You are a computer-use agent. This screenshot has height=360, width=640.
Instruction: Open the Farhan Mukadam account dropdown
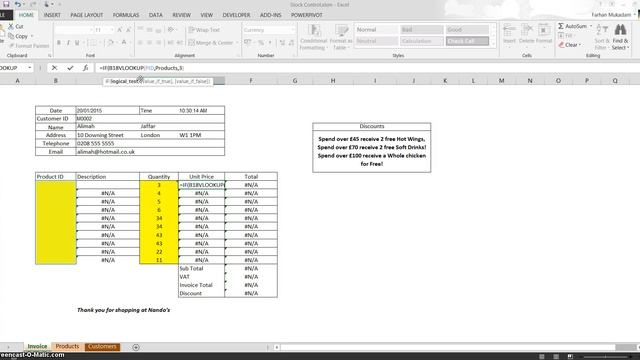tap(634, 15)
